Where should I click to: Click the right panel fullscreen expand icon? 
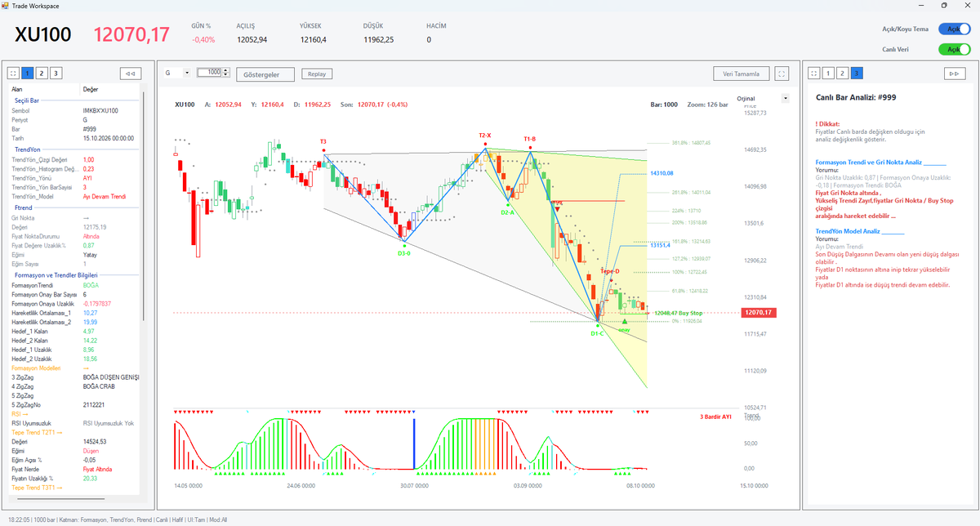pos(813,74)
